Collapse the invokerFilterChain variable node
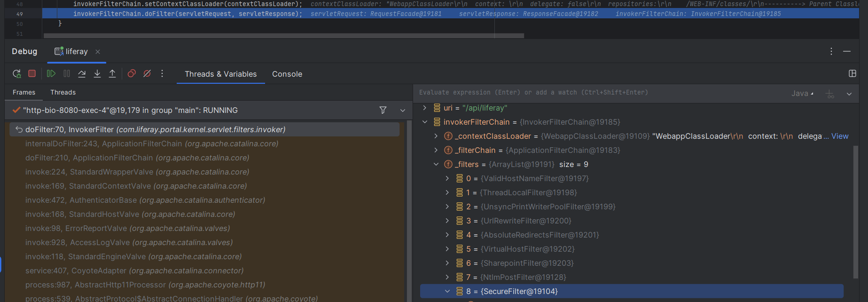The width and height of the screenshot is (868, 302). click(425, 122)
